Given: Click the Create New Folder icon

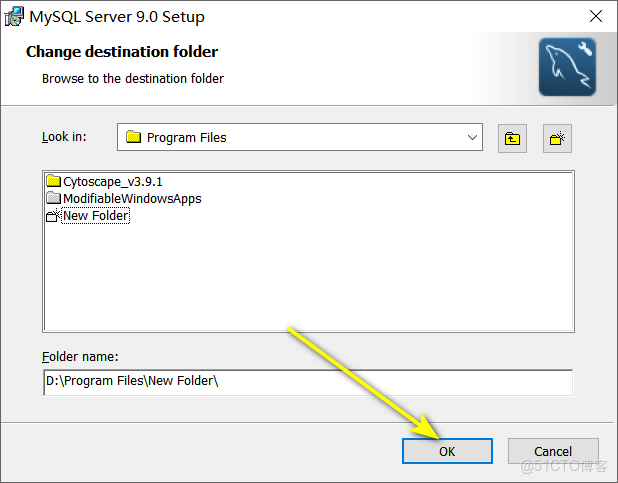Looking at the screenshot, I should pos(557,138).
